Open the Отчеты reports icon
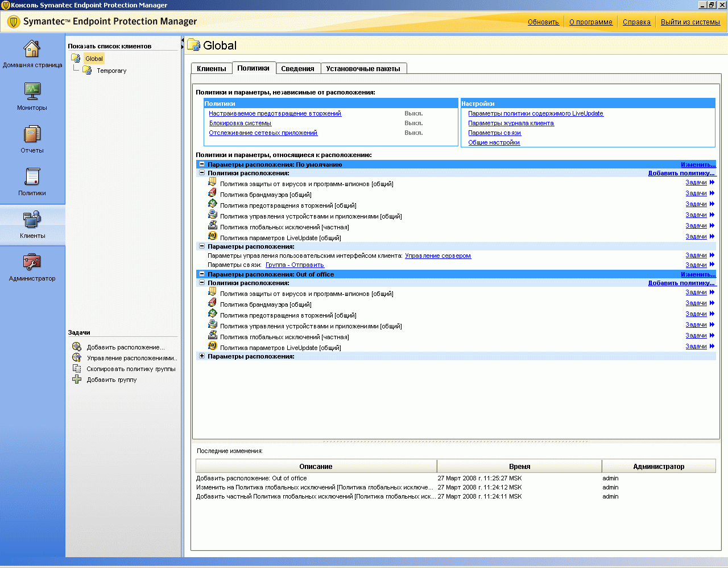Screen dimensions: 728x568 (x=32, y=134)
